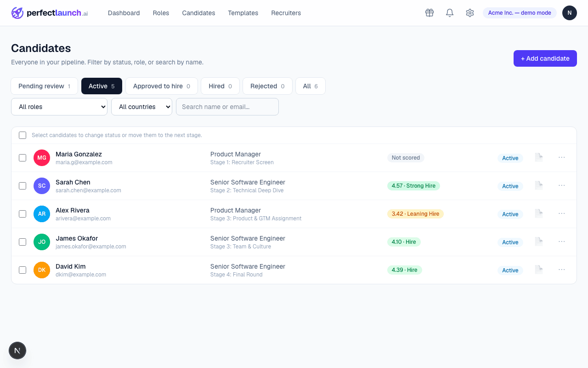Go to Dashboard in the top navigation
The image size is (588, 368).
124,13
